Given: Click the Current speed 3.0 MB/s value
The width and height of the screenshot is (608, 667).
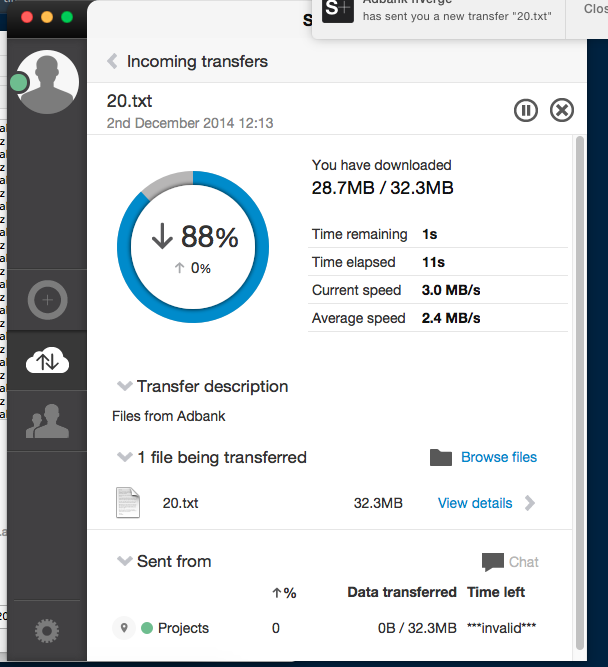Looking at the screenshot, I should pyautogui.click(x=451, y=290).
